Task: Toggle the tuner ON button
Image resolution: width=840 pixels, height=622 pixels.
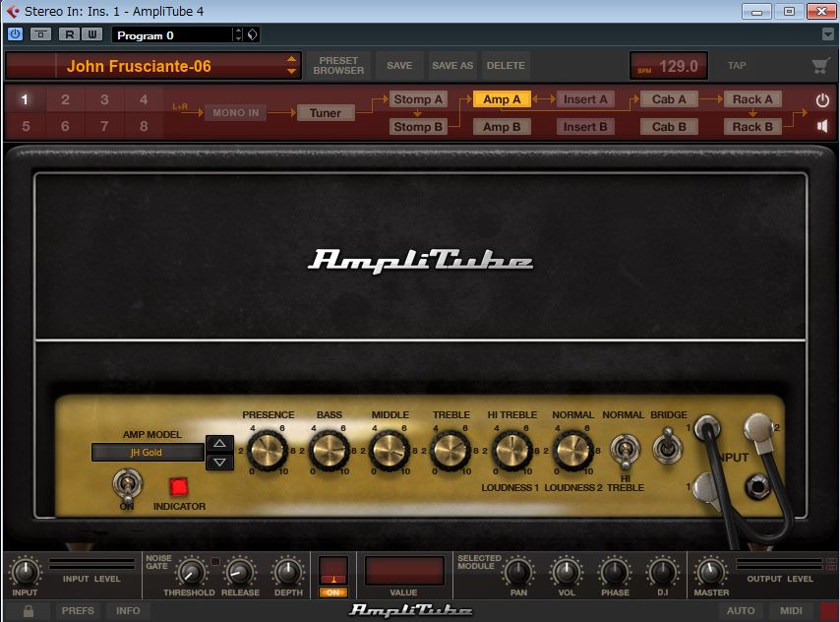Action: pos(332,592)
